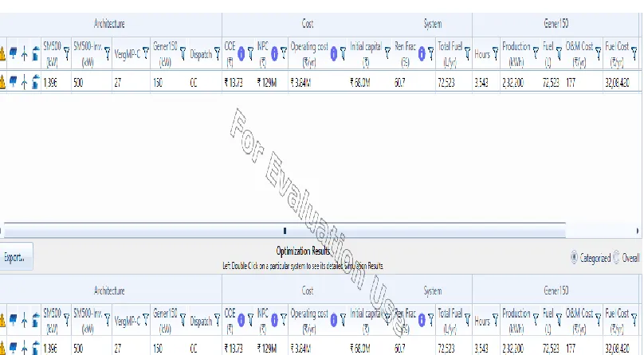Viewport: 644px width, 355px height.
Task: Select 3,543 Hours cell in top table
Action: 481,83
